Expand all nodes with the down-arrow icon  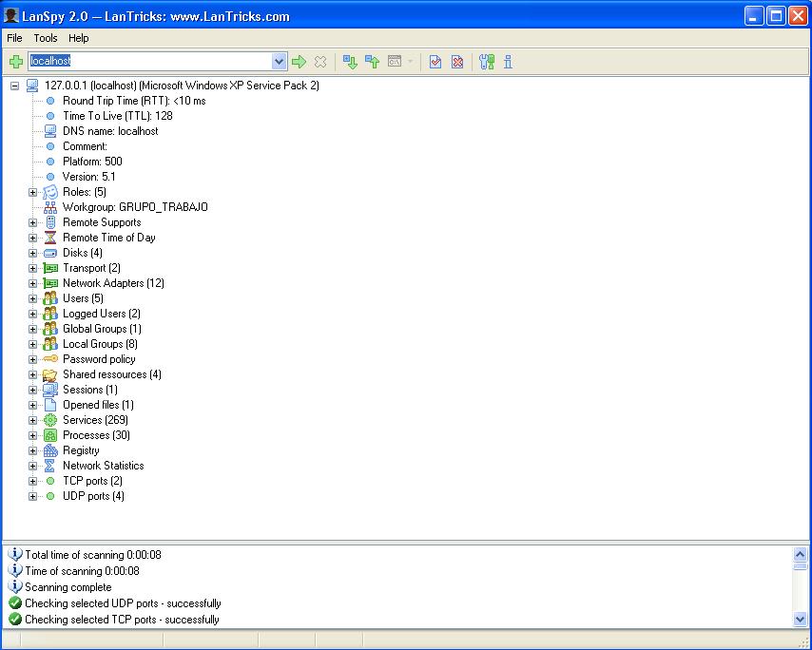click(x=351, y=62)
